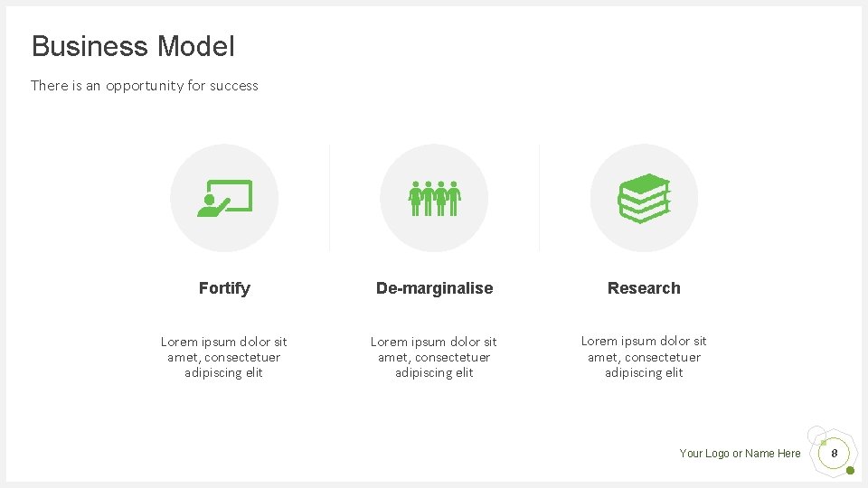Select the Lorem ipsum paragraph under De-marginalise

tap(434, 357)
